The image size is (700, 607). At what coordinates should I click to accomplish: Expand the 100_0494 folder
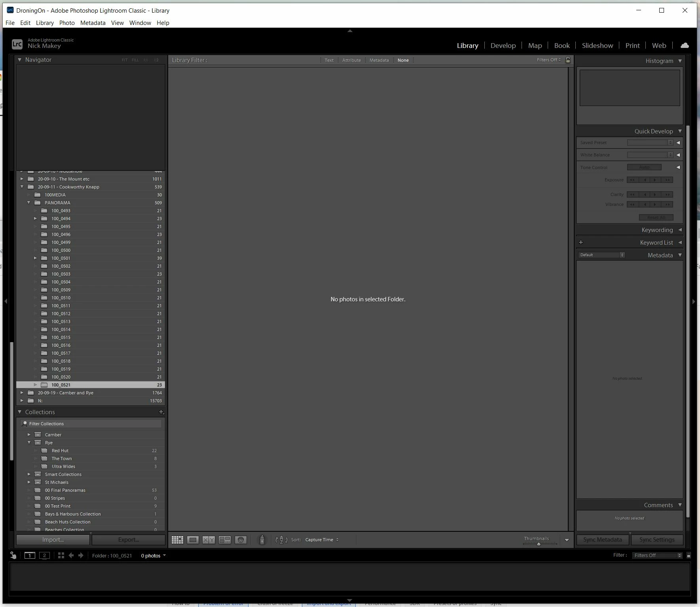pos(35,219)
